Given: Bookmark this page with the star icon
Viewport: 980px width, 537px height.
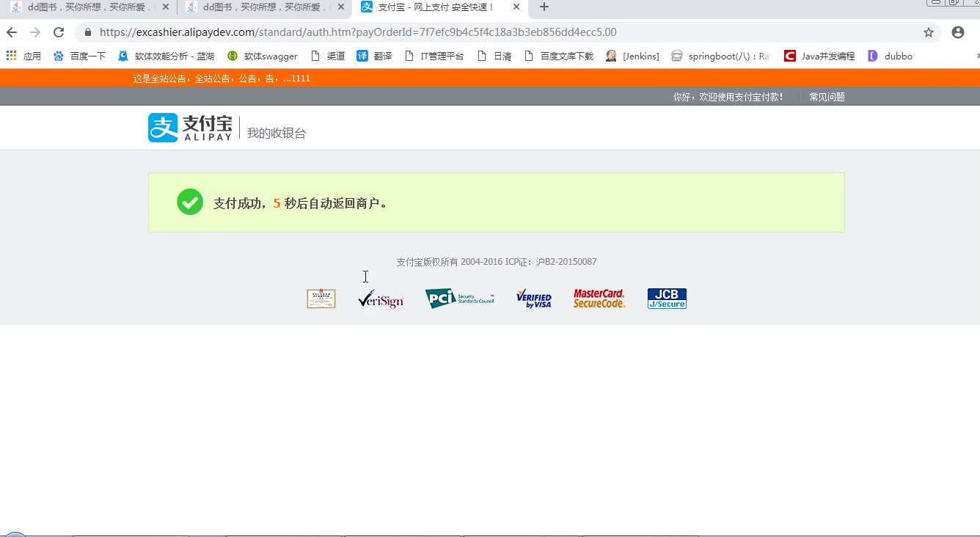Looking at the screenshot, I should (929, 32).
